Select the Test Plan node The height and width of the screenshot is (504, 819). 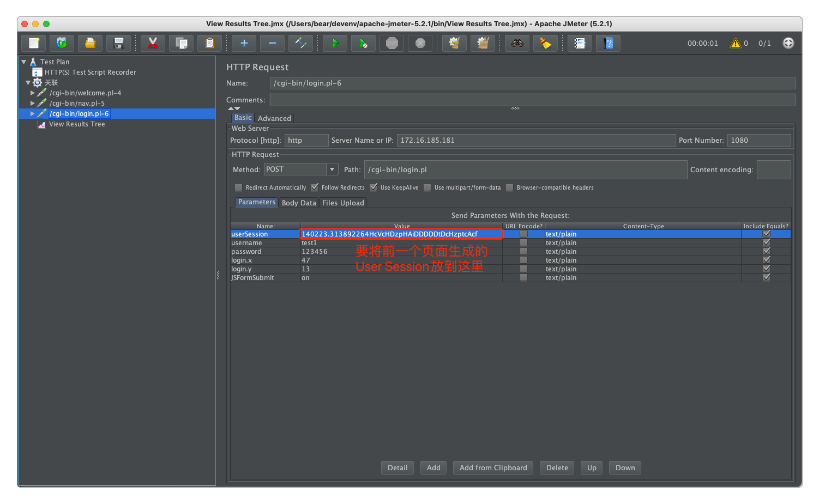pos(55,62)
